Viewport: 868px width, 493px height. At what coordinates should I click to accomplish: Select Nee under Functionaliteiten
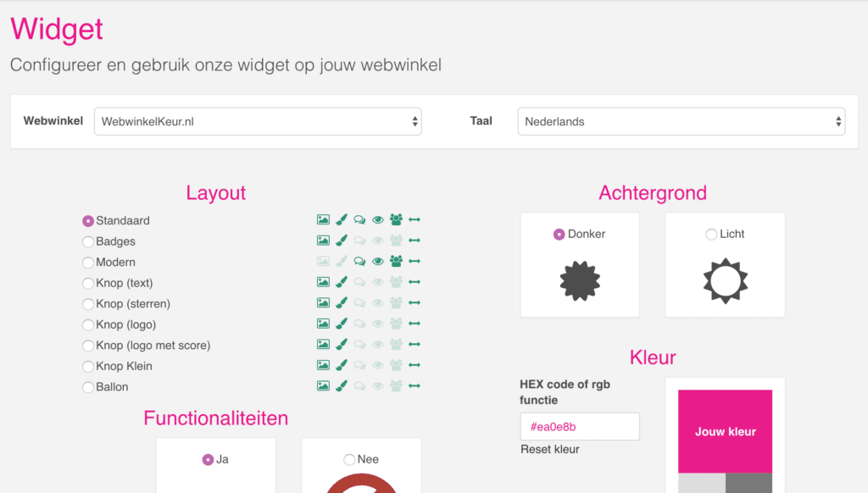pos(349,459)
